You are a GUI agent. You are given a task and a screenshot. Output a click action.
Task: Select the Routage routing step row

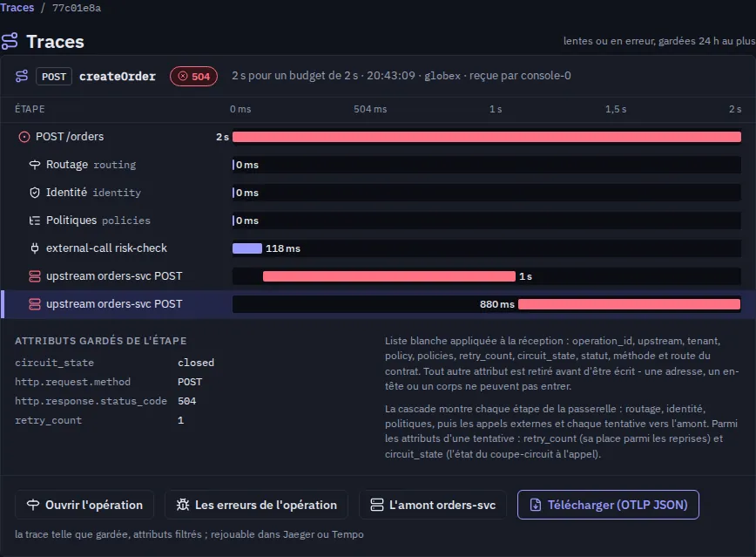point(378,165)
